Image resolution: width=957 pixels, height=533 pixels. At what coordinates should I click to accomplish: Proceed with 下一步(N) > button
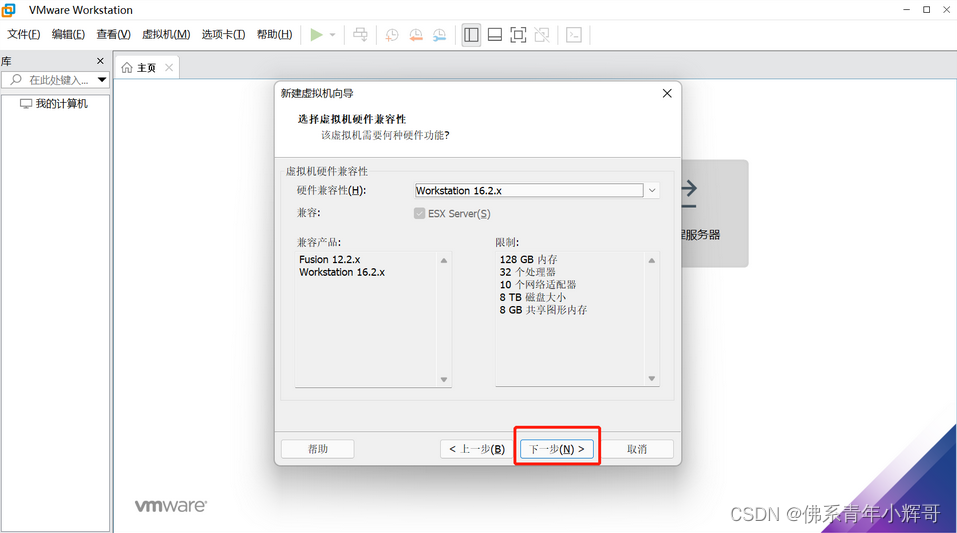click(x=557, y=449)
